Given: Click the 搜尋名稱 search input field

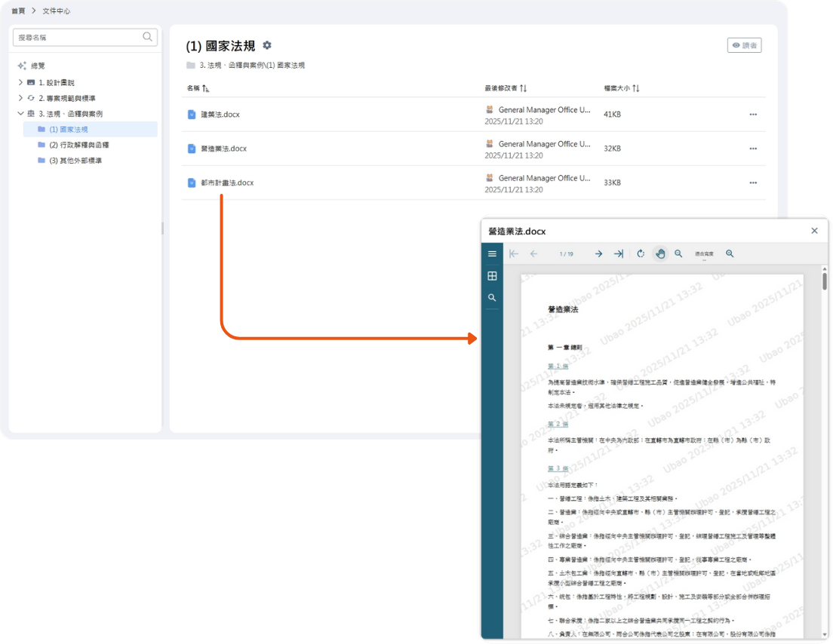Looking at the screenshot, I should click(78, 37).
